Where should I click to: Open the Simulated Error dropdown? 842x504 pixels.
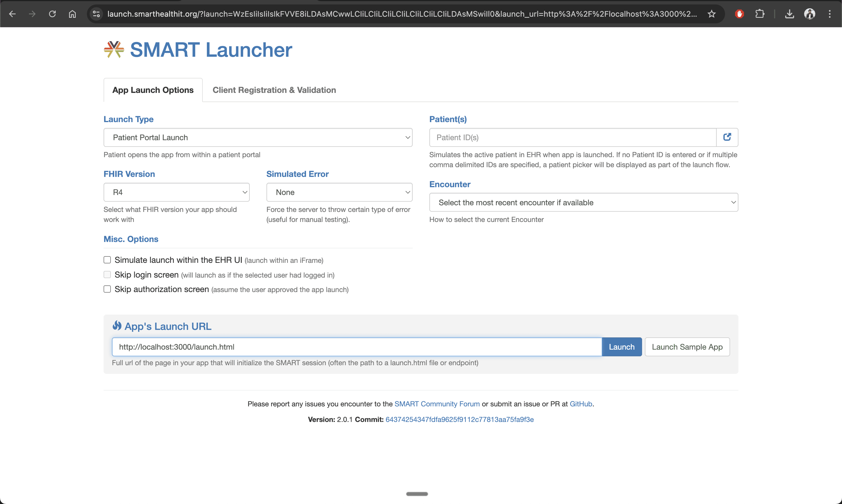point(339,192)
